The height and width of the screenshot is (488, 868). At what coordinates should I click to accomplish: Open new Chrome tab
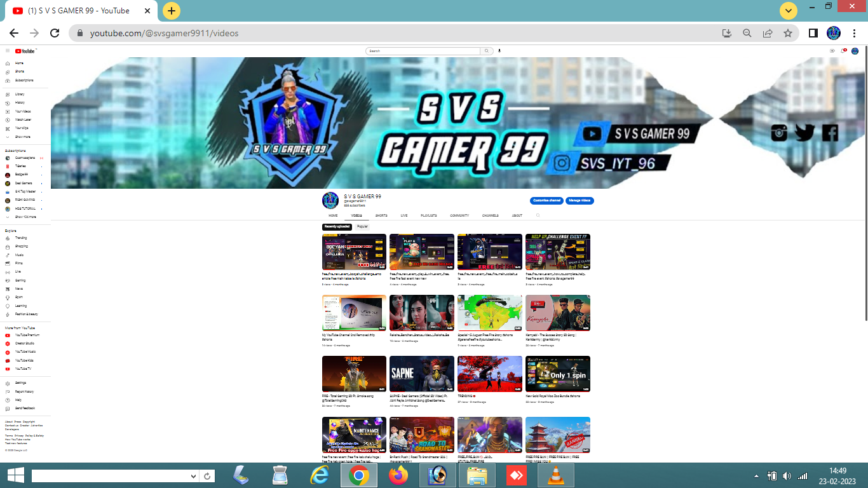pos(172,11)
